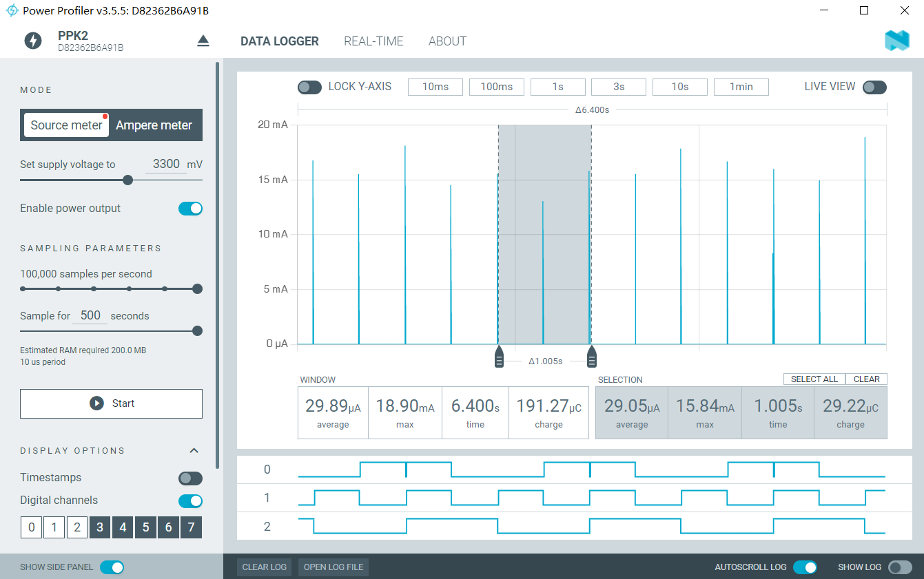The image size is (924, 579).
Task: Click the eject device icon
Action: pyautogui.click(x=203, y=41)
